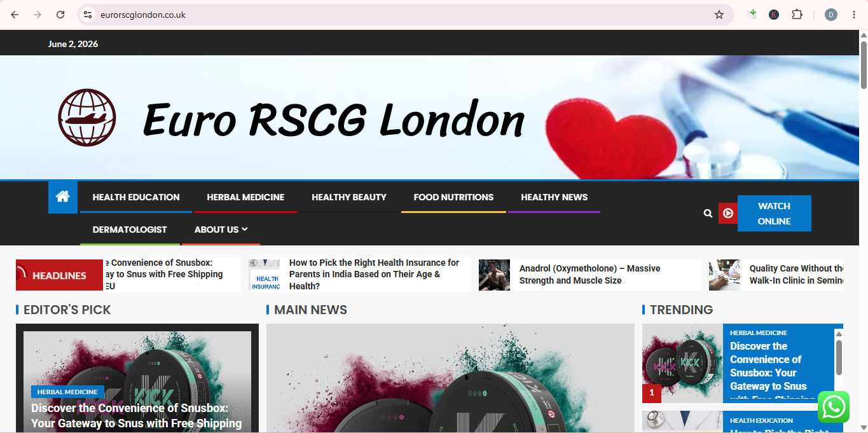Screen dimensions: 868x433
Task: Open the Health Education menu item
Action: [x=136, y=197]
